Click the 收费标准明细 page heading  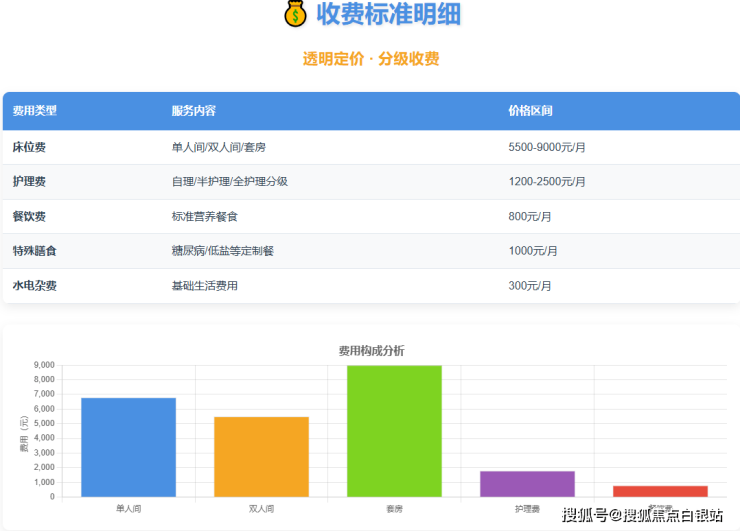[388, 14]
